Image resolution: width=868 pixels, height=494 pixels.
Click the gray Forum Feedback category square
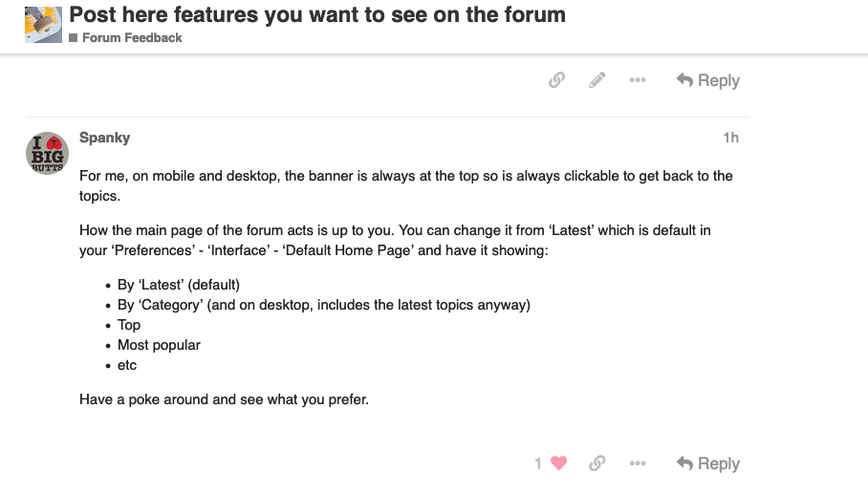(x=74, y=38)
